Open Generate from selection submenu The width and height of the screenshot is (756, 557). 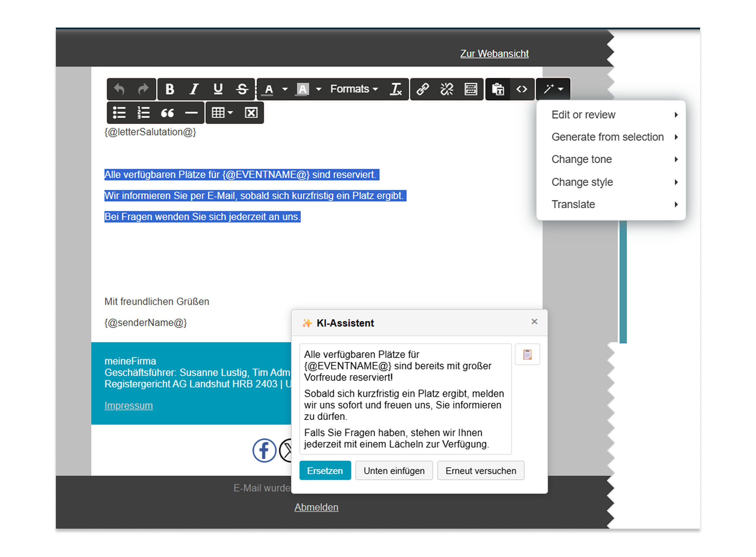tap(611, 137)
